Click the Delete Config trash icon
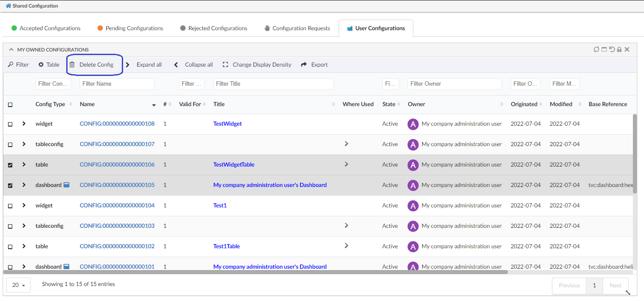The height and width of the screenshot is (302, 644). click(x=72, y=65)
